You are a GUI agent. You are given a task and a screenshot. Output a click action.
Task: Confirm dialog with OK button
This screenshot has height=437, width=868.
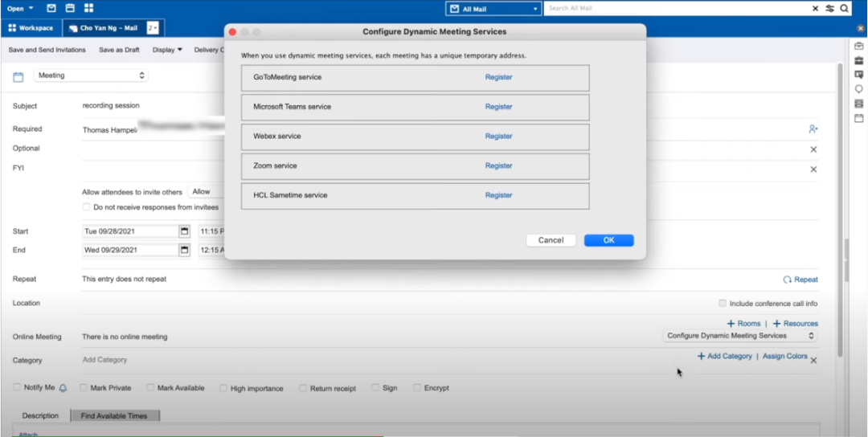[x=609, y=240]
